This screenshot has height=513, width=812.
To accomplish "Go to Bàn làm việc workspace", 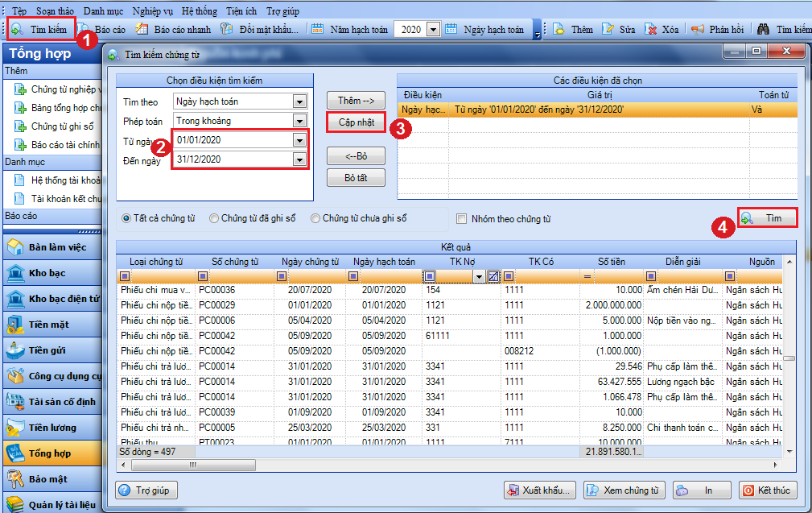I will (x=52, y=247).
